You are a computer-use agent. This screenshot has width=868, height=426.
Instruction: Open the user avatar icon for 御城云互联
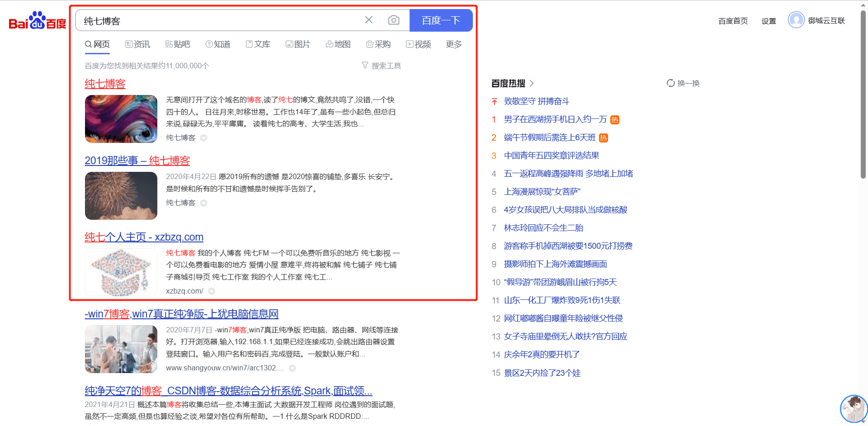coord(796,20)
